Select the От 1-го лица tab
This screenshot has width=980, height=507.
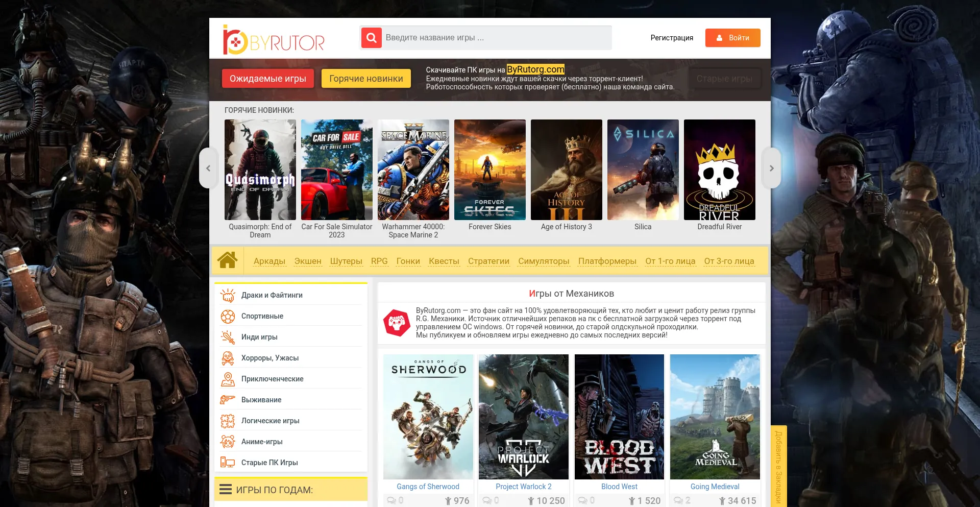[x=670, y=261]
